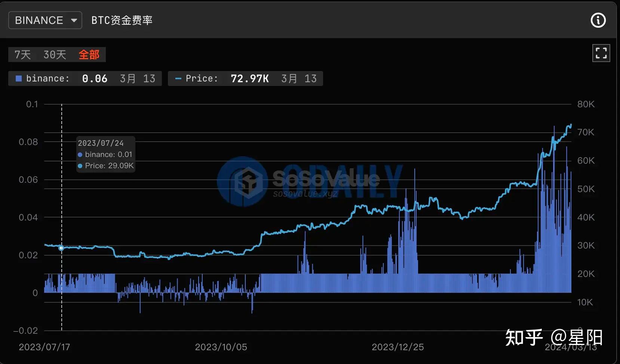
Task: Switch to the 7天 time range tab
Action: (22, 54)
